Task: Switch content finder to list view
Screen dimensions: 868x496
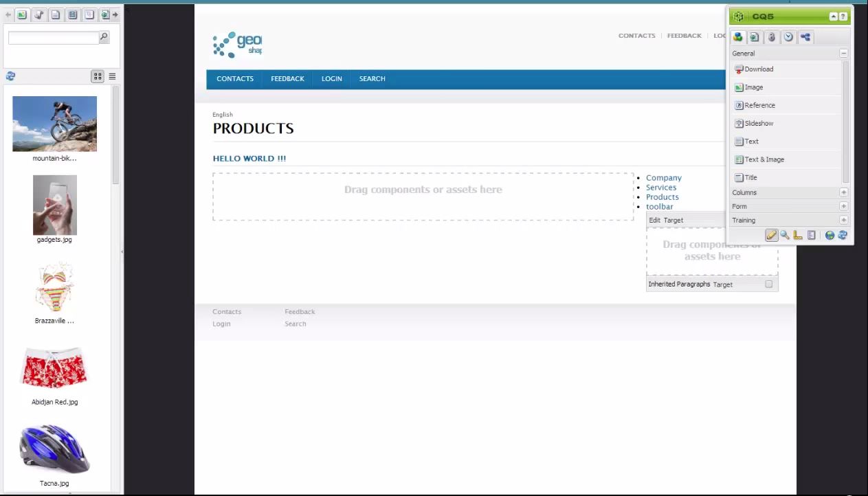Action: [111, 76]
